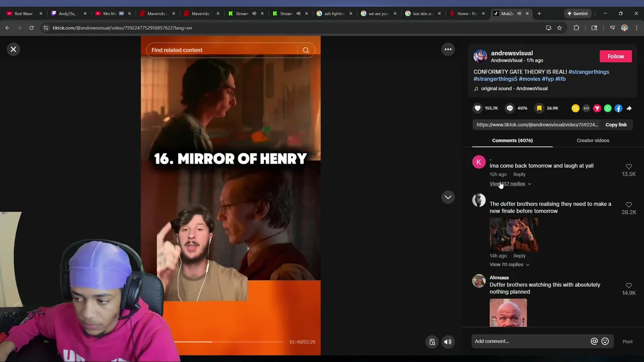Screen dimensions: 644x362
Task: Open the Chrome side panel icon
Action: click(x=594, y=28)
